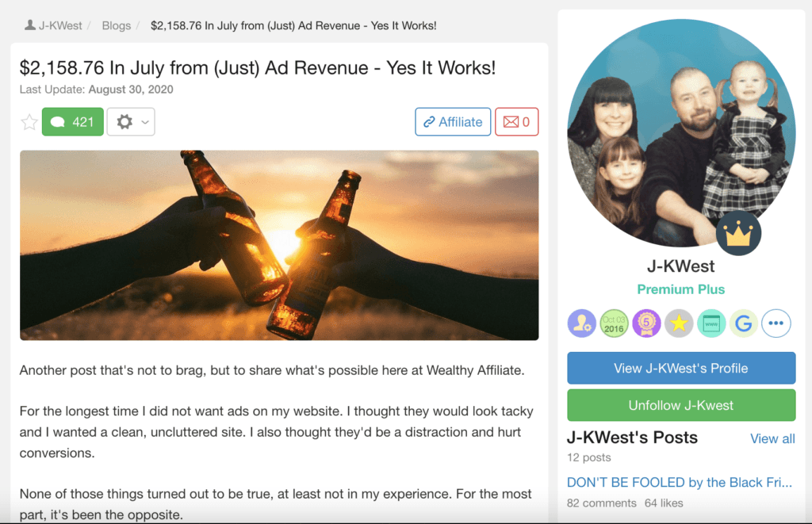
Task: Open the DON'T BE FOOLED Black Friday post
Action: pyautogui.click(x=680, y=482)
